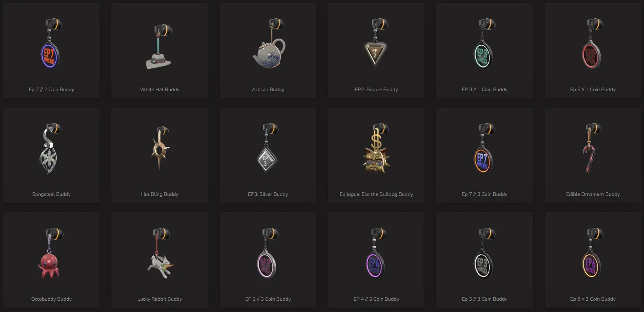Click the Songsteel Buddy text label
Viewport: 644px width, 312px height.
coord(51,194)
